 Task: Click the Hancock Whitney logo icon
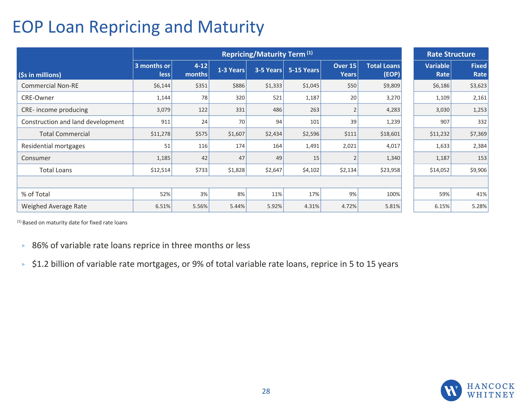[x=451, y=390]
